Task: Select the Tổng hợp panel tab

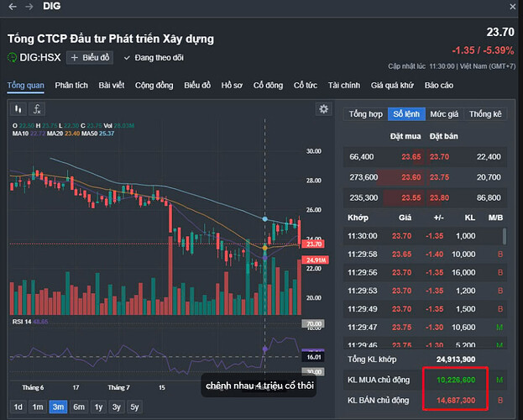Action: click(x=366, y=114)
